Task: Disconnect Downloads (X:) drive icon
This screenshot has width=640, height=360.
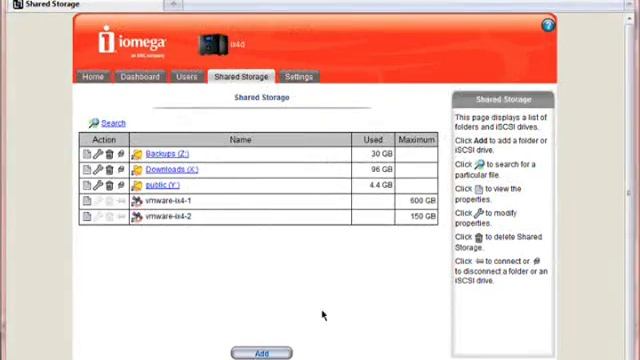Action: pyautogui.click(x=121, y=169)
